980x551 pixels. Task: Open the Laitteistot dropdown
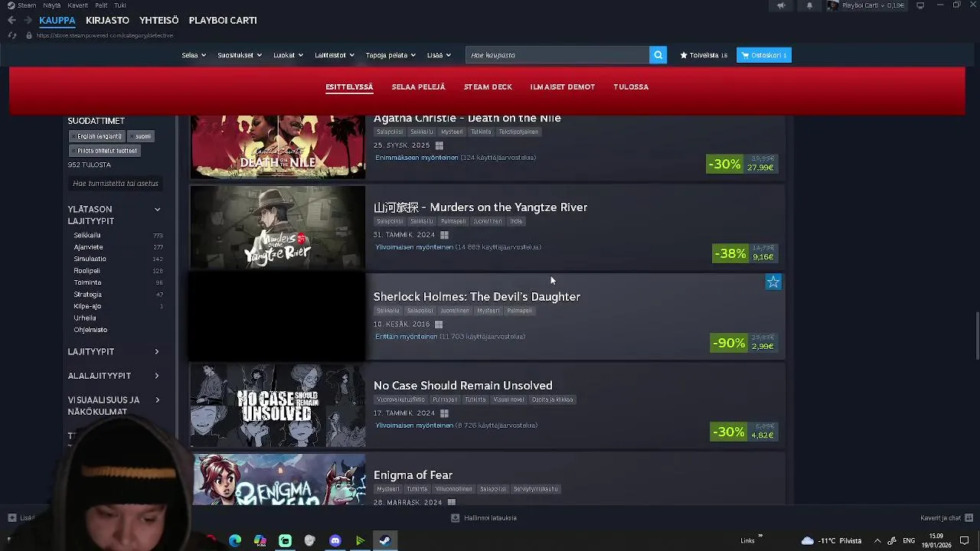[x=335, y=55]
